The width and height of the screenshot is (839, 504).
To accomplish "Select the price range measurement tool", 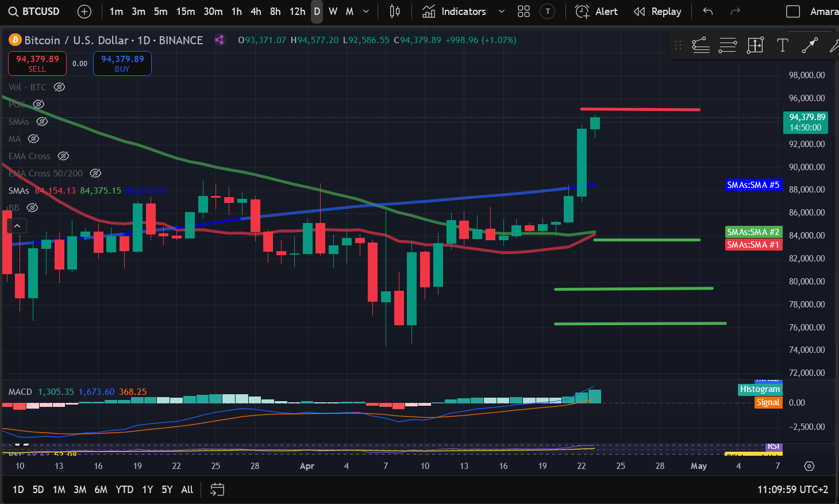I will 755,45.
